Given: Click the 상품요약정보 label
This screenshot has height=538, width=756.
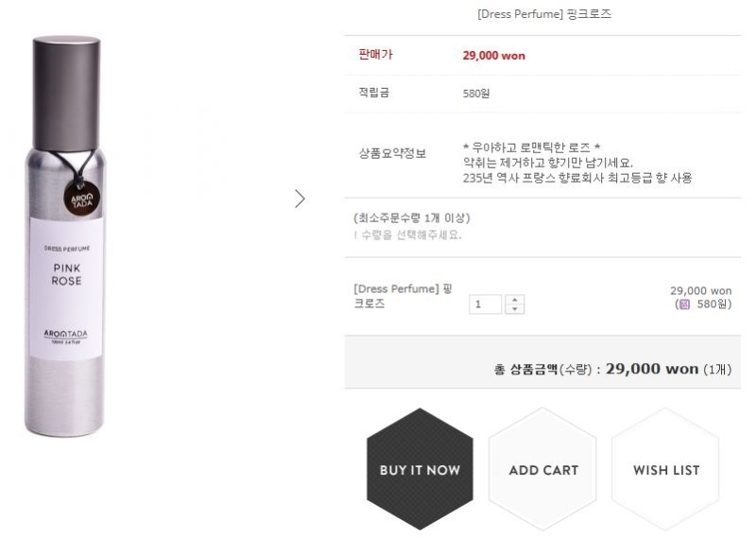Looking at the screenshot, I should point(392,154).
